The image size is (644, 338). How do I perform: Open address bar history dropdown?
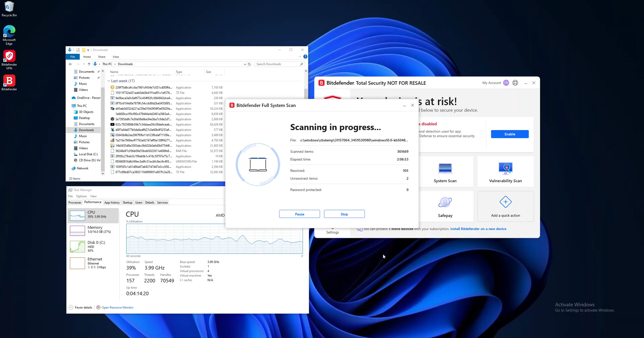[x=245, y=64]
